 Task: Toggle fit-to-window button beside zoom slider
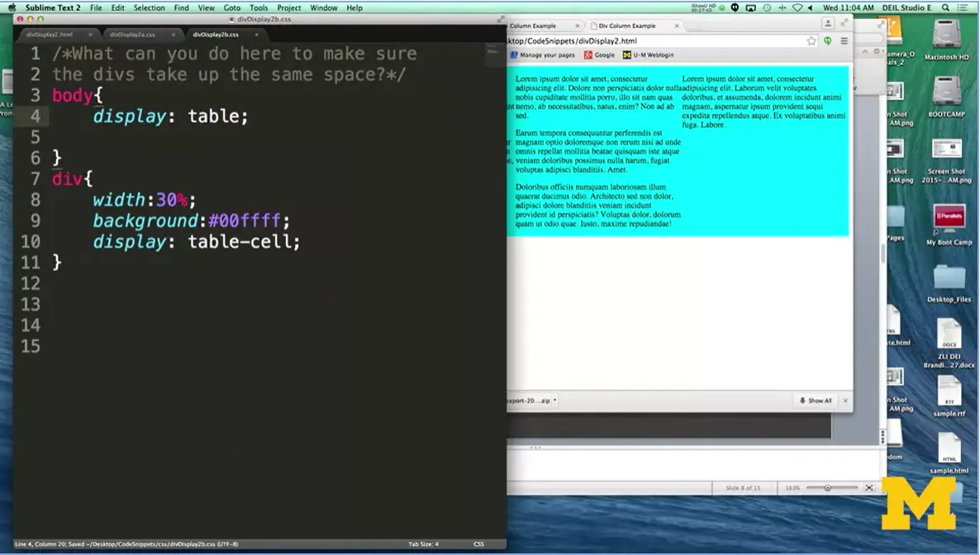(x=869, y=488)
